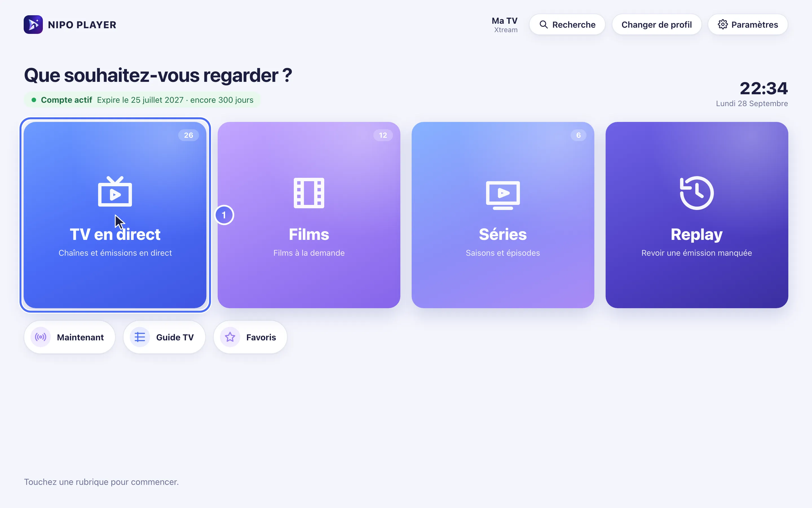
Task: Click the 'Expire le 25 juillet 2027' text
Action: pyautogui.click(x=140, y=100)
